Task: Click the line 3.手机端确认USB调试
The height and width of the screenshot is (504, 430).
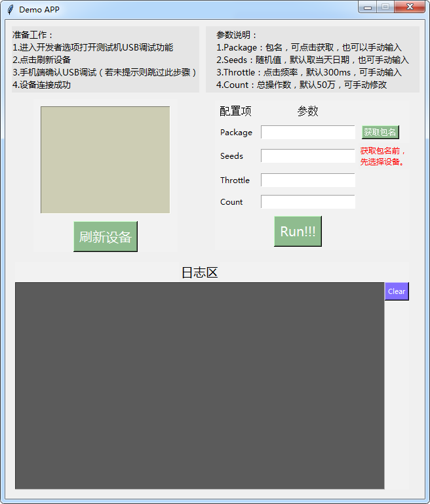Action: point(104,72)
